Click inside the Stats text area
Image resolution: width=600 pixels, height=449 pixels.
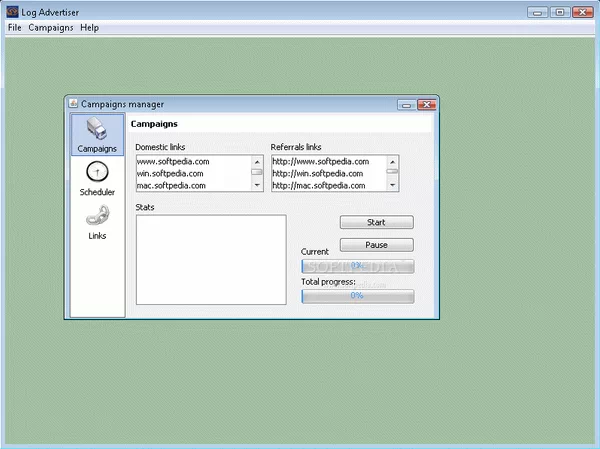point(211,260)
